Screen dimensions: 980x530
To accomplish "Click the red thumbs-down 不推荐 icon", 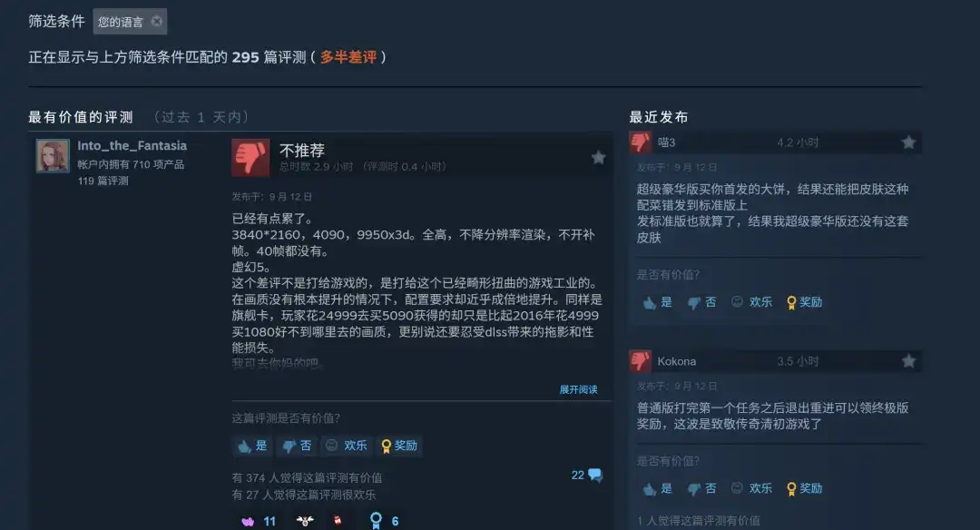I will tap(250, 158).
